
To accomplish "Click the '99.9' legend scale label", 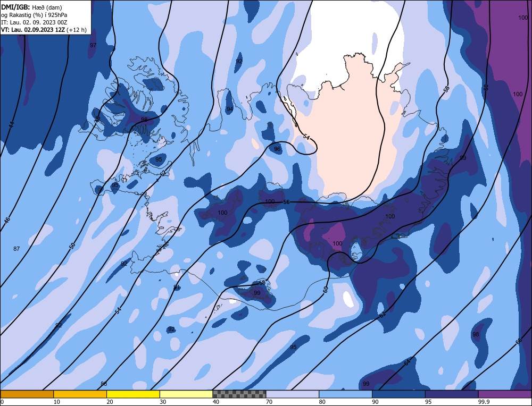I will point(483,402).
